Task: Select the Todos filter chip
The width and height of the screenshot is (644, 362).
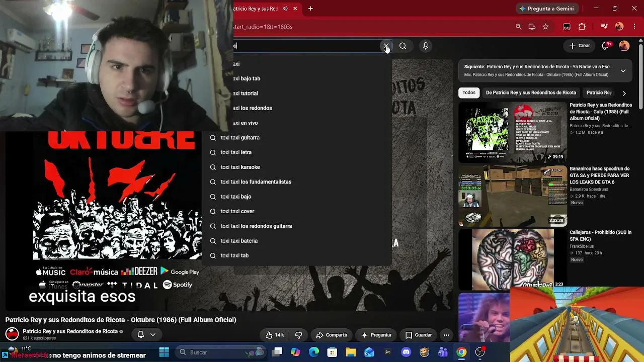Action: click(x=469, y=93)
